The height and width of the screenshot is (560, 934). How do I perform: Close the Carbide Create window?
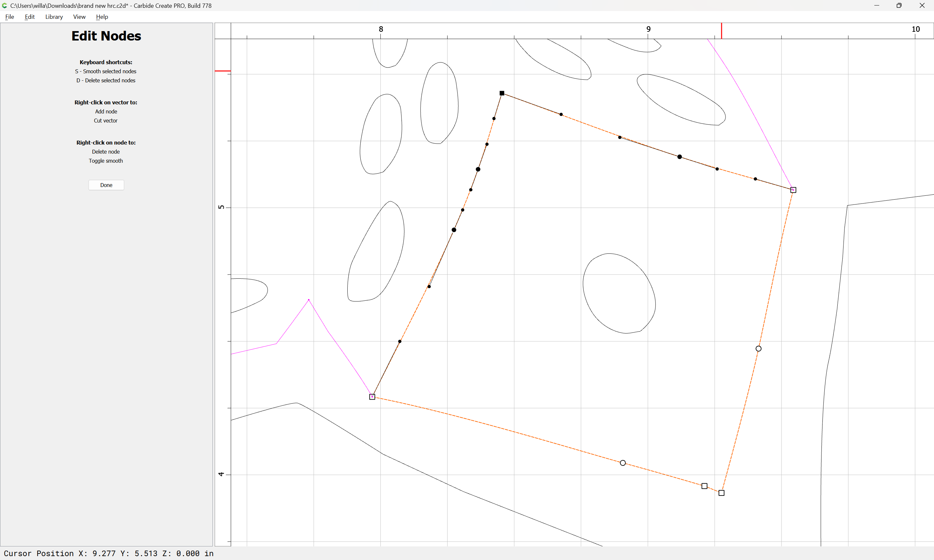point(922,5)
